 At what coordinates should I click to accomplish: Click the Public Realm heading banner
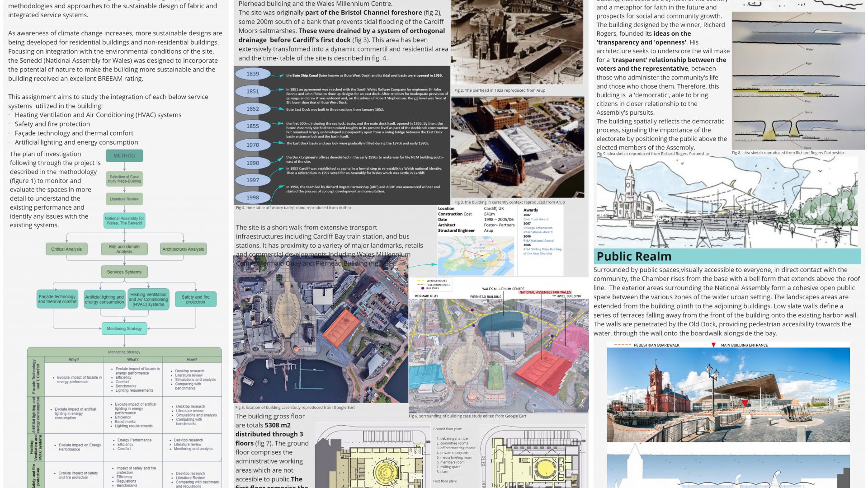point(727,256)
